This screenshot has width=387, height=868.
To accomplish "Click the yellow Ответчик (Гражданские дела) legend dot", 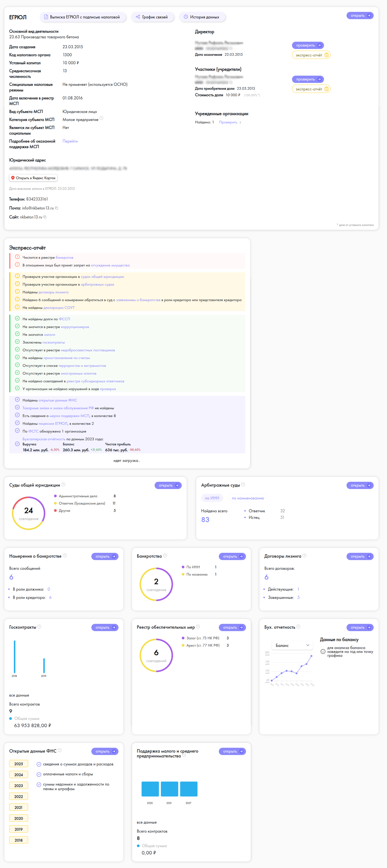I will pos(55,503).
